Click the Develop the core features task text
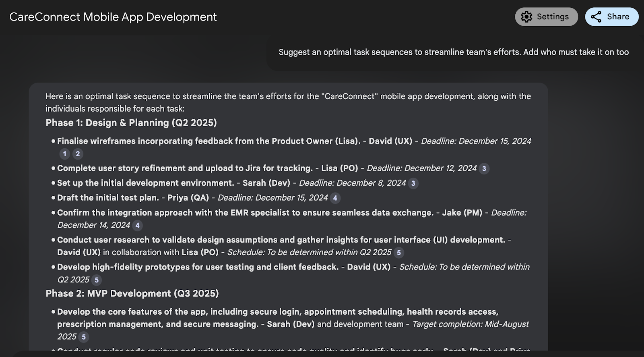 (278, 312)
